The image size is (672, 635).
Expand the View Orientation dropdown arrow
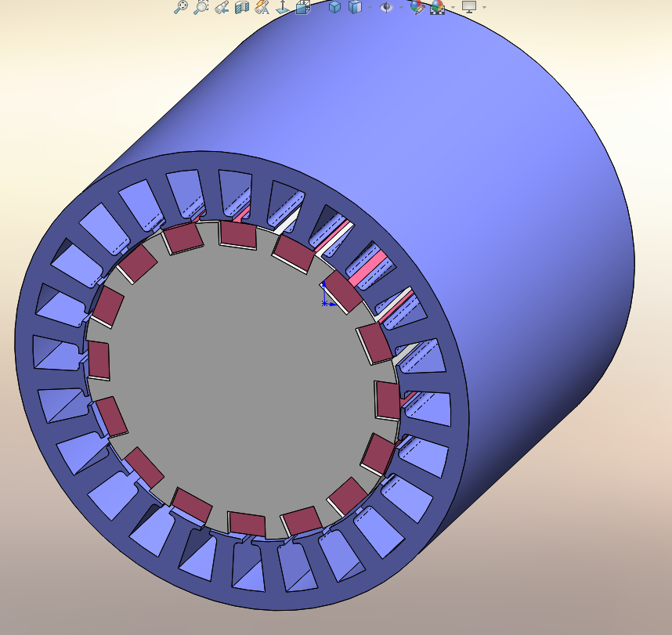tap(318, 7)
